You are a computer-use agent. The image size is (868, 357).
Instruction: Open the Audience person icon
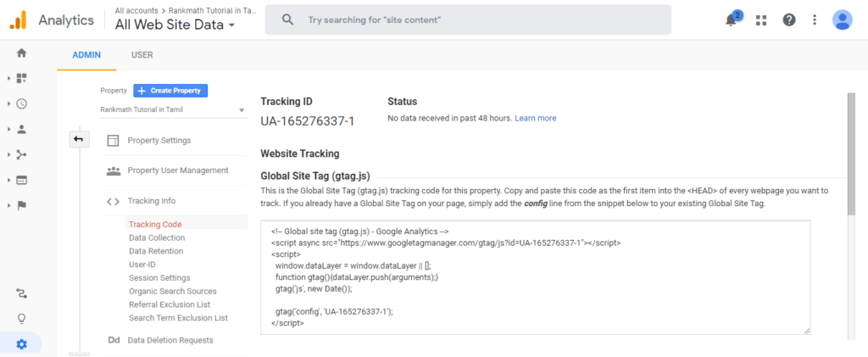[21, 129]
